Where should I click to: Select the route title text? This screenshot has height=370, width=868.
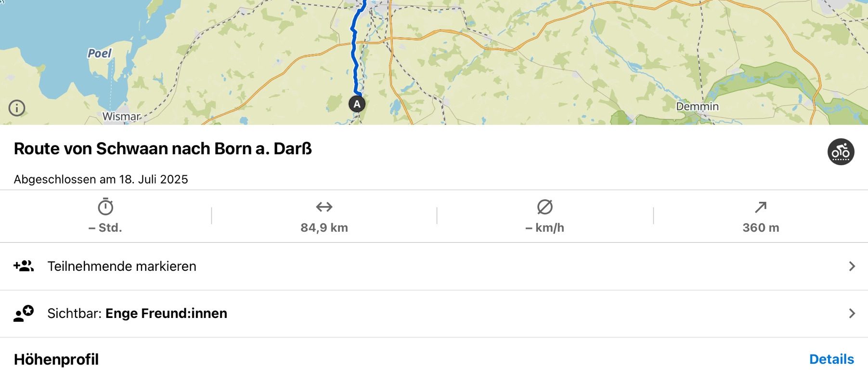coord(163,149)
